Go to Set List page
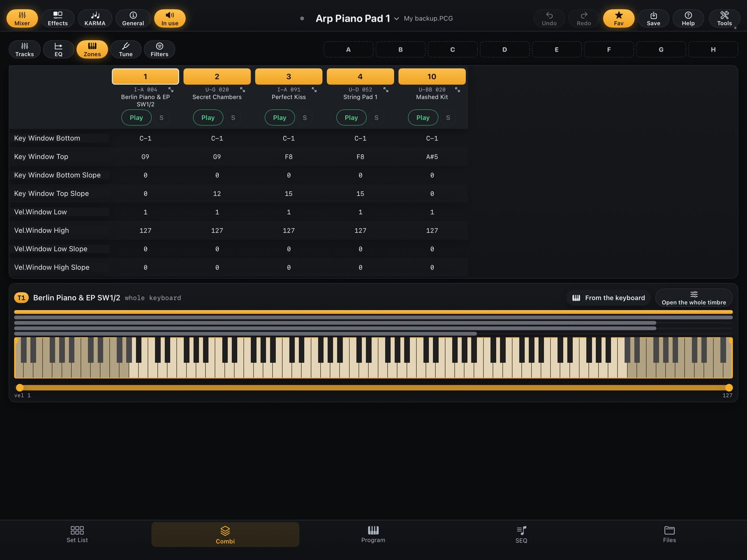Screen dimensions: 747x560 (77, 535)
